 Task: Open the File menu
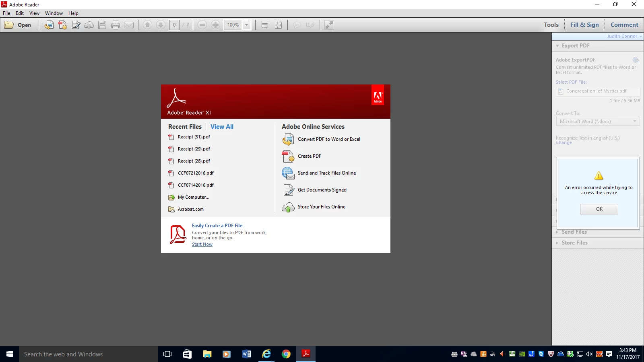[x=6, y=13]
